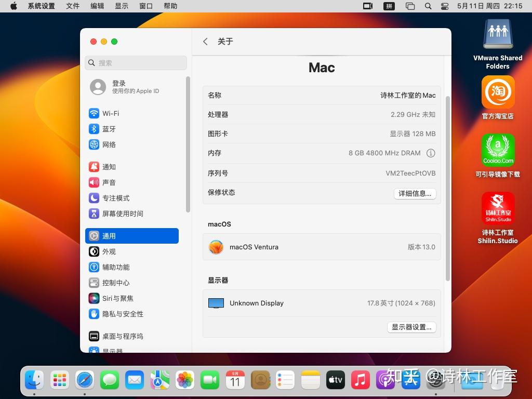
Task: Click the 搜索 search field
Action: 136,62
